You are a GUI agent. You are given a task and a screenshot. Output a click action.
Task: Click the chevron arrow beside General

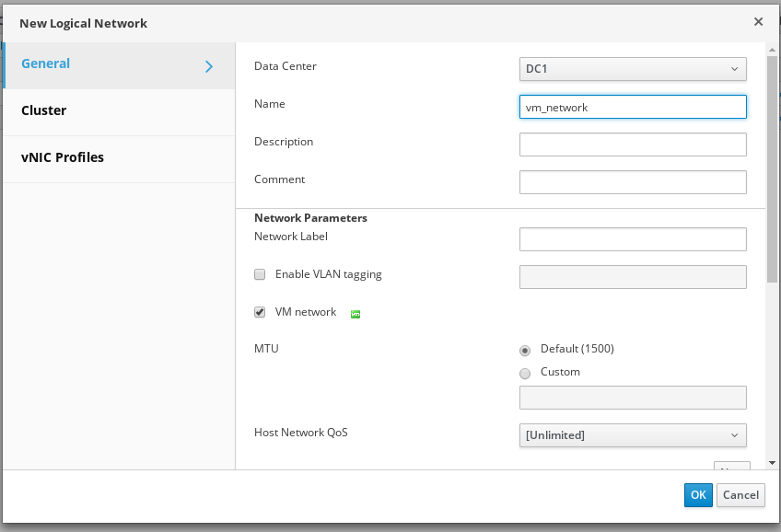pos(209,66)
